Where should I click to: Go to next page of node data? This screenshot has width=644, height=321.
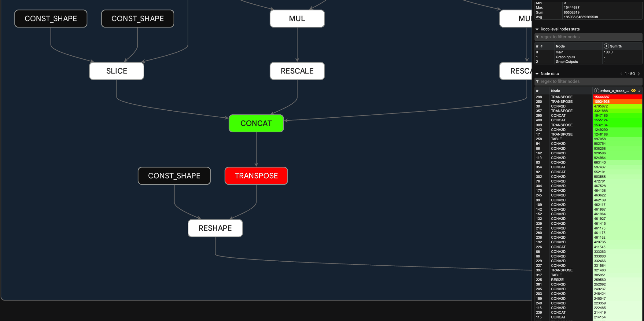(639, 74)
